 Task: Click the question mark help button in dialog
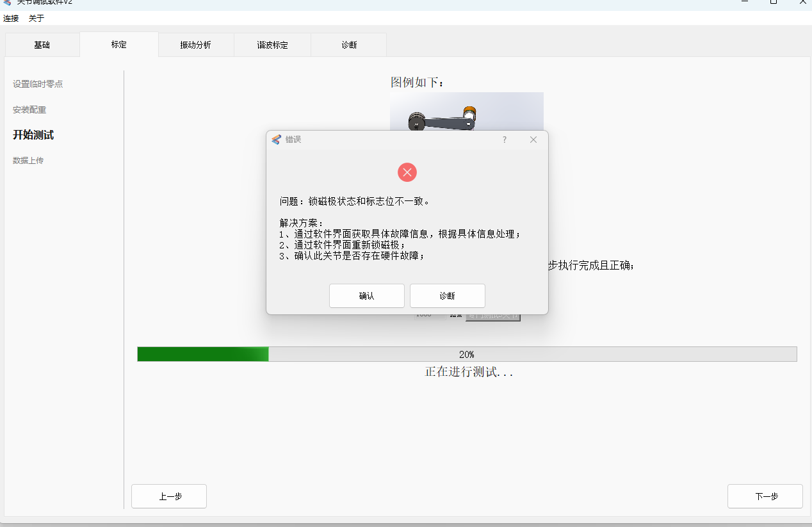[505, 140]
